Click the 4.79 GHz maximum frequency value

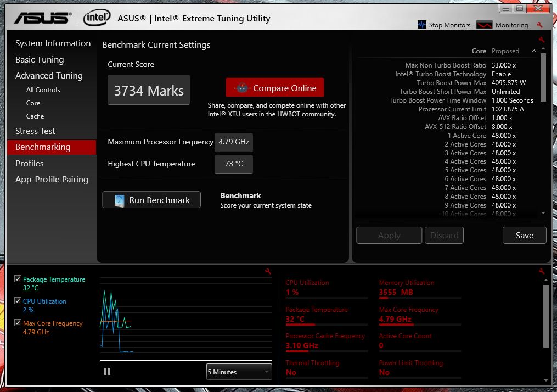[x=234, y=142]
